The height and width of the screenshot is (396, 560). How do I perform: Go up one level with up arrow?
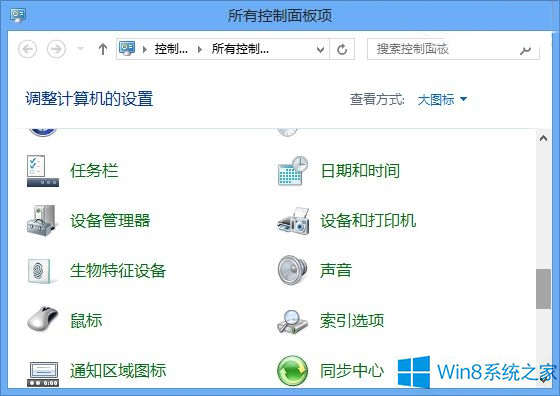(103, 49)
